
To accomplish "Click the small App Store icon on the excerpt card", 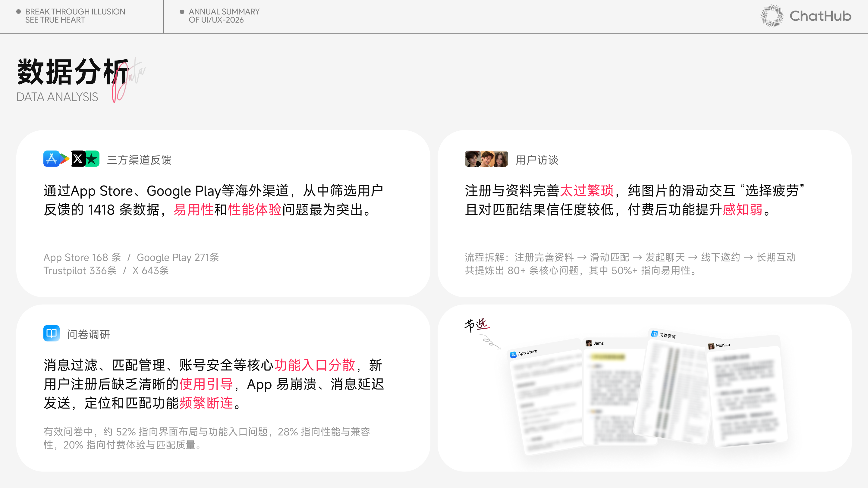I will (x=513, y=355).
